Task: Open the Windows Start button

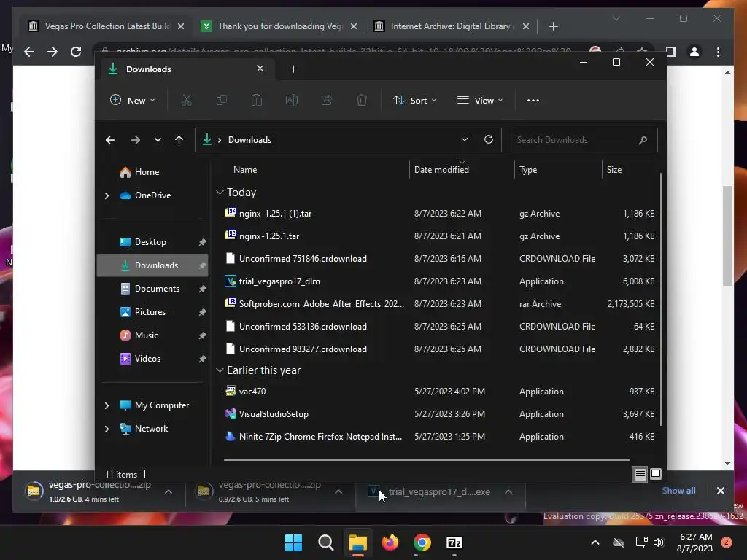Action: [x=293, y=542]
